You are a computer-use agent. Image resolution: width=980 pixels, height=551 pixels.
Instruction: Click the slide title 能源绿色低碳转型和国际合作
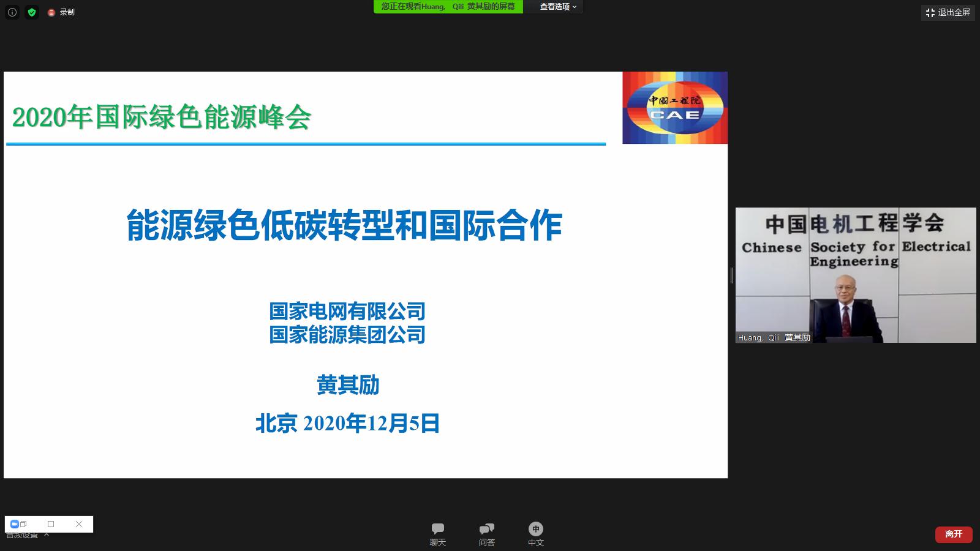344,225
